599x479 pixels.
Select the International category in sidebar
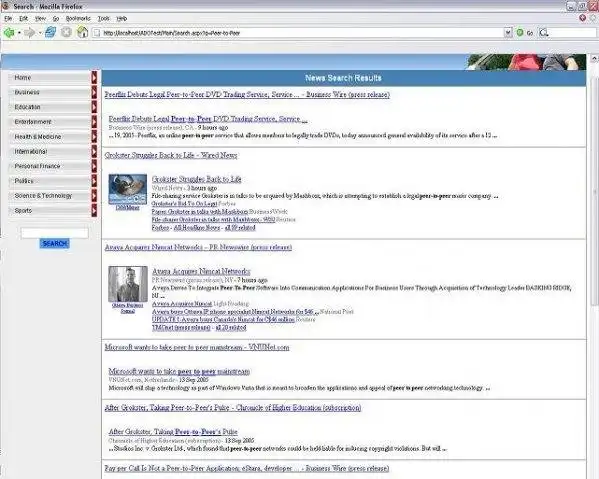(50, 151)
